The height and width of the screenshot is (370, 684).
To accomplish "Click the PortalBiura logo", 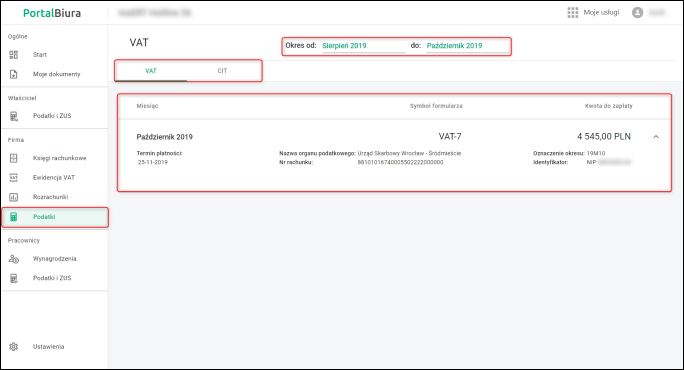I will 52,13.
